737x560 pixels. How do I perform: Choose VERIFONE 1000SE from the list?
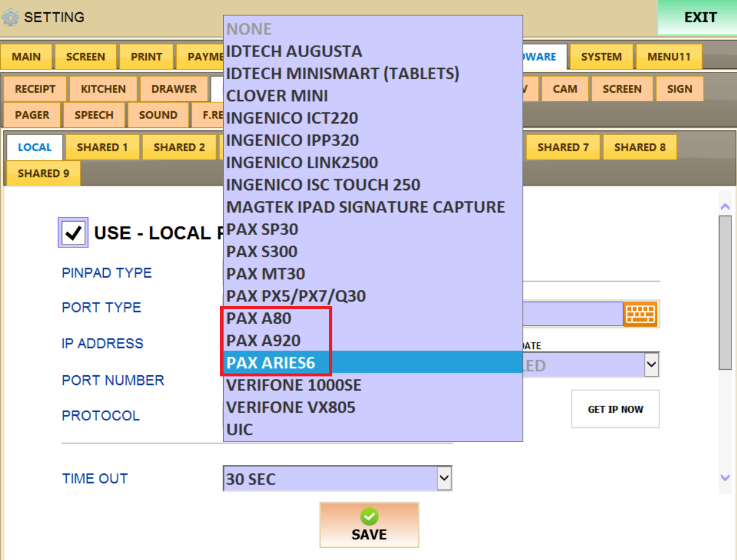pyautogui.click(x=373, y=385)
